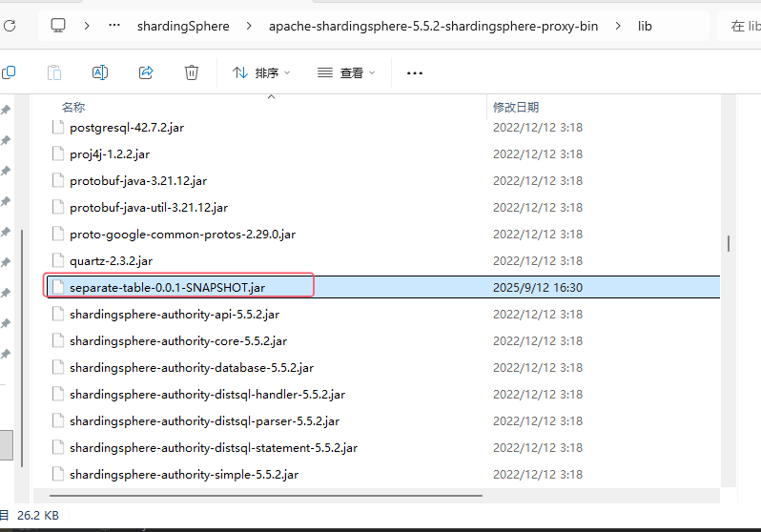761x532 pixels.
Task: Select postgresql-42.7.2.jar
Action: pos(127,128)
